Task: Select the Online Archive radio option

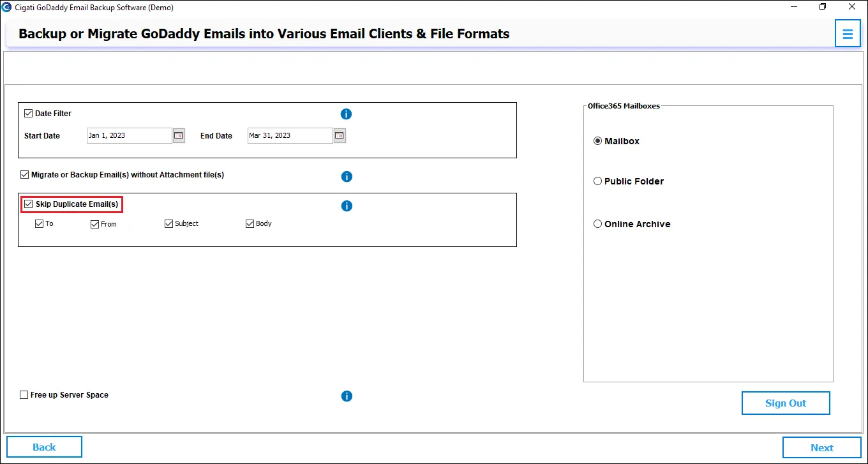Action: coord(598,224)
